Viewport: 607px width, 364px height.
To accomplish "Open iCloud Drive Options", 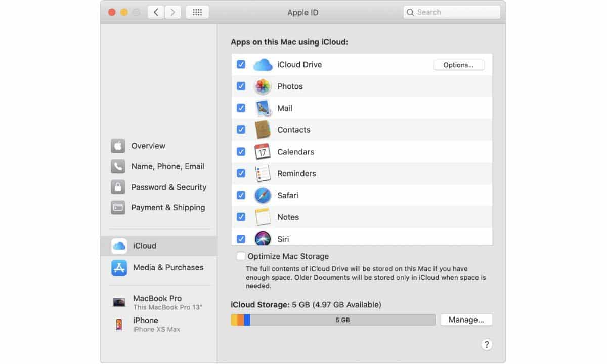I will point(458,65).
